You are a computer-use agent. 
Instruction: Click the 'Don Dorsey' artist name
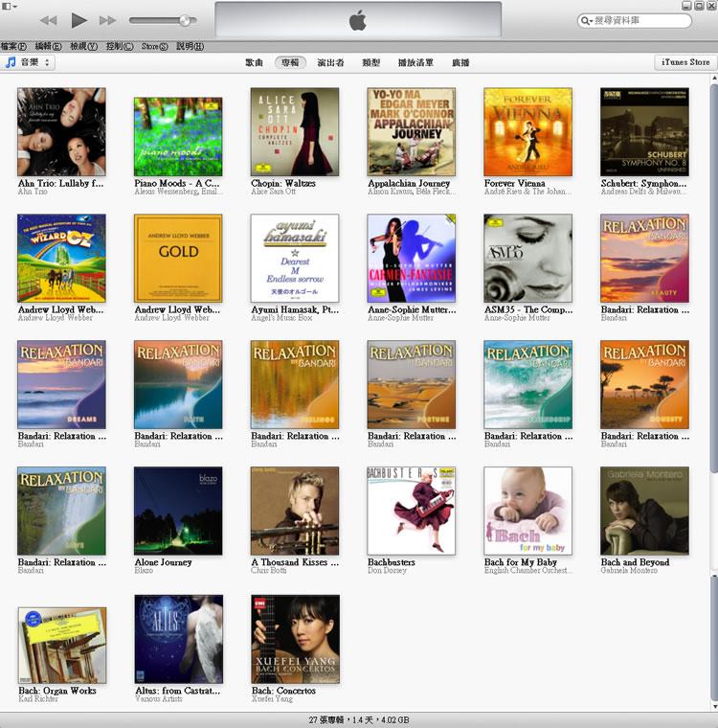pyautogui.click(x=387, y=570)
